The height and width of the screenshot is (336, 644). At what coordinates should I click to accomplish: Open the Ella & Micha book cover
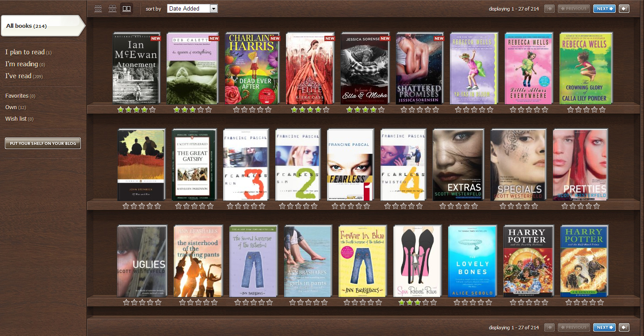click(366, 69)
